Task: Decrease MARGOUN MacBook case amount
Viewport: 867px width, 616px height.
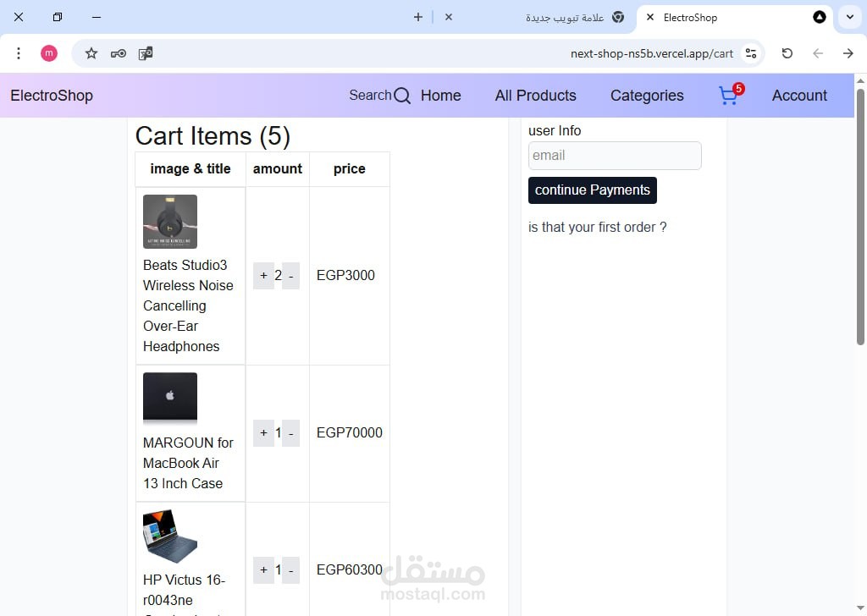Action: [291, 433]
